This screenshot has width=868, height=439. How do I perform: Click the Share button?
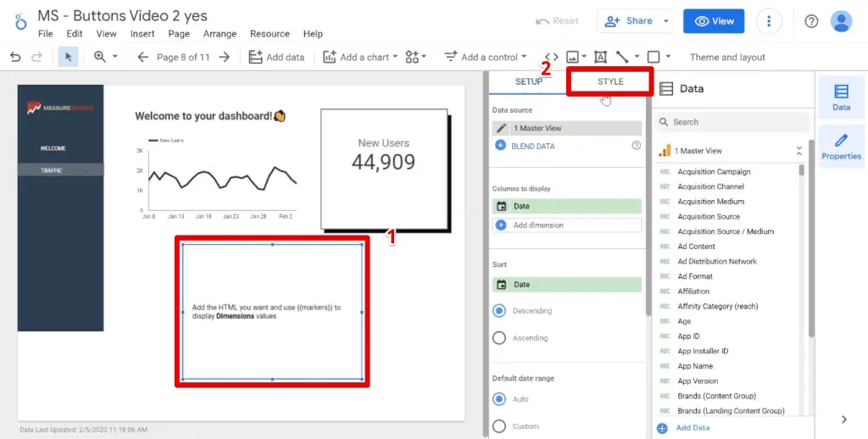pos(628,21)
